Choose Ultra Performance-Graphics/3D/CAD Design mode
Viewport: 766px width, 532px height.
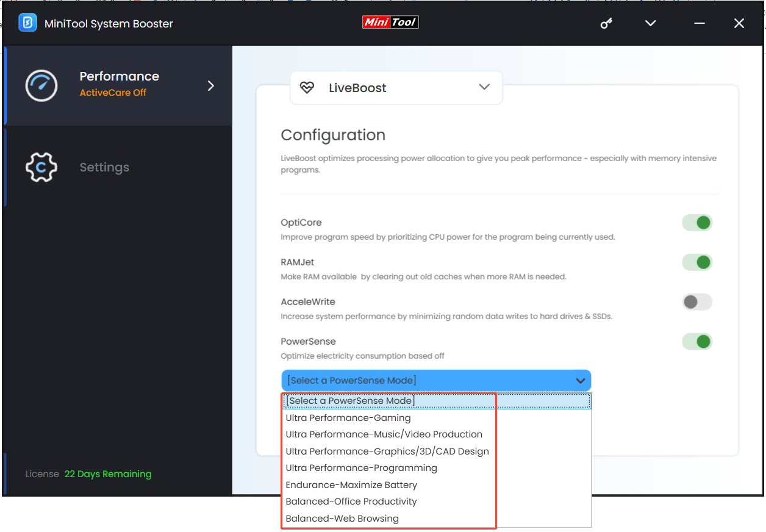coord(436,451)
